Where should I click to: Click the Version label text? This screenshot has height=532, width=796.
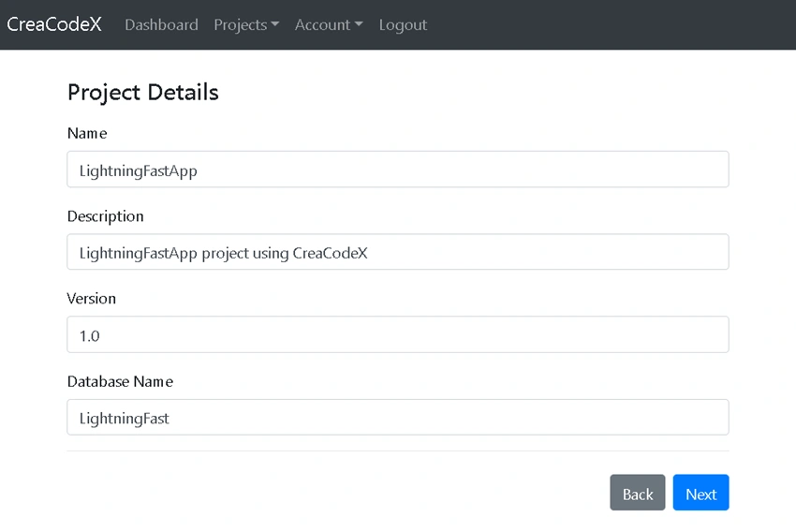point(92,299)
